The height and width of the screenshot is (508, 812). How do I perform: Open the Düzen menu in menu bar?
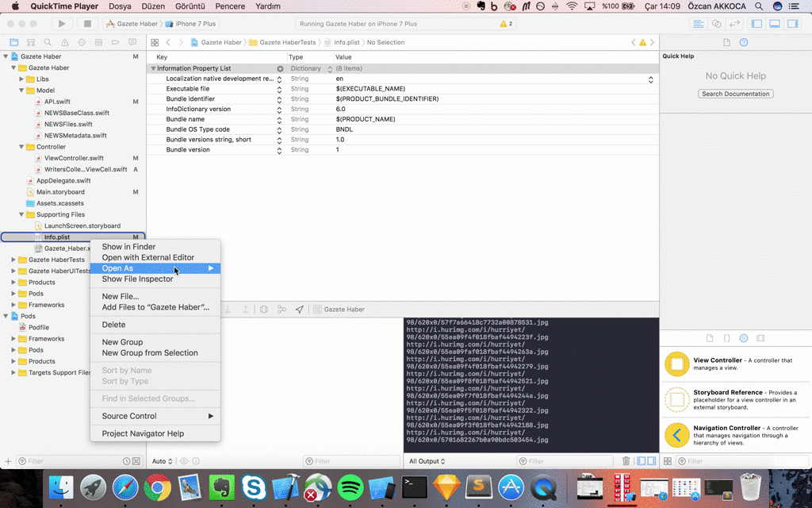[x=153, y=6]
